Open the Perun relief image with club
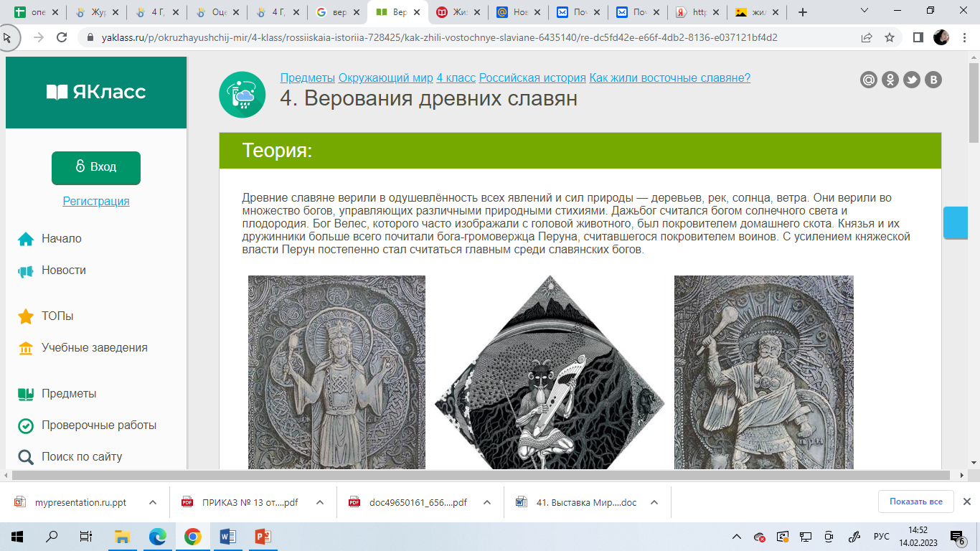Image resolution: width=980 pixels, height=551 pixels. 764,372
